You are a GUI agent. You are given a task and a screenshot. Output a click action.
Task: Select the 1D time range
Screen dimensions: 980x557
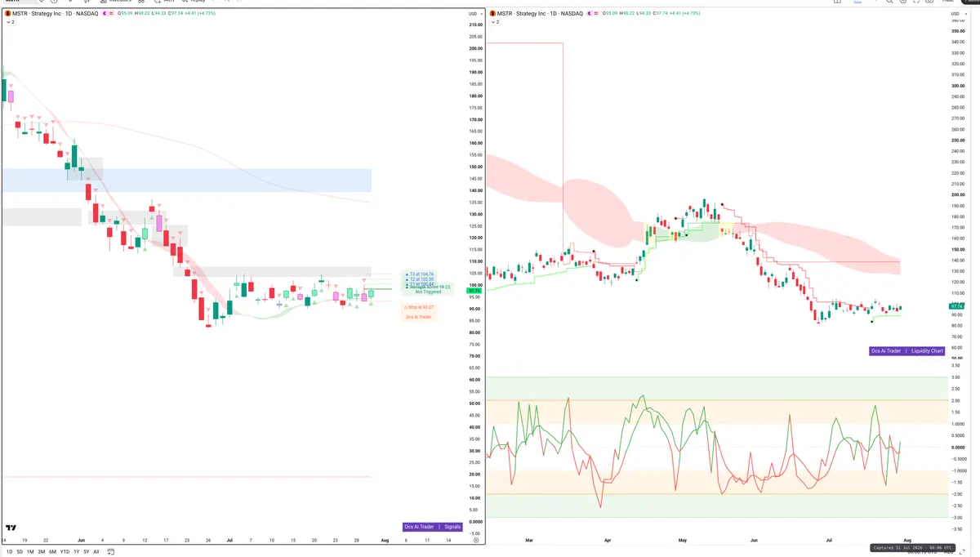tap(10, 552)
